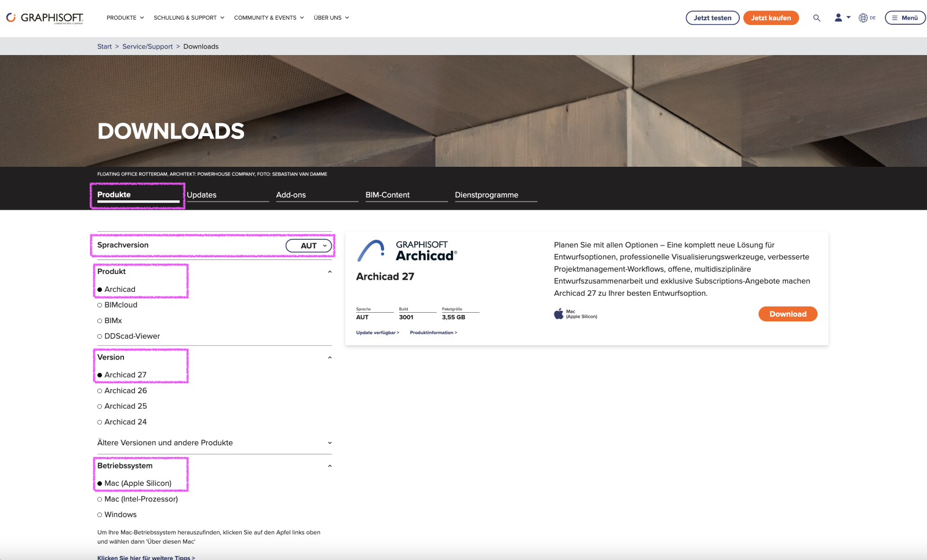The image size is (927, 560).
Task: Open the Schulung & Support menu
Action: (x=189, y=18)
